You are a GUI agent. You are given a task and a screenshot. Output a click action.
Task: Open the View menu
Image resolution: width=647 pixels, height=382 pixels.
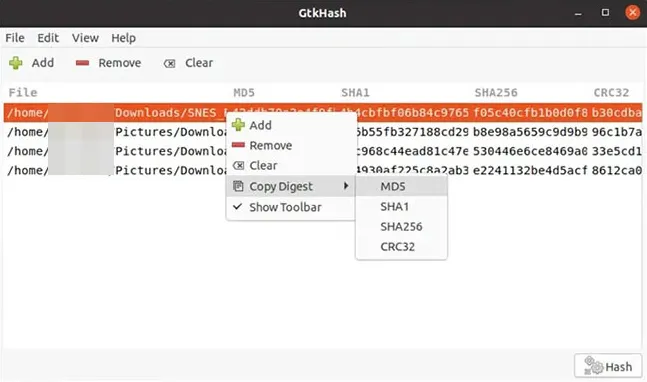point(85,38)
